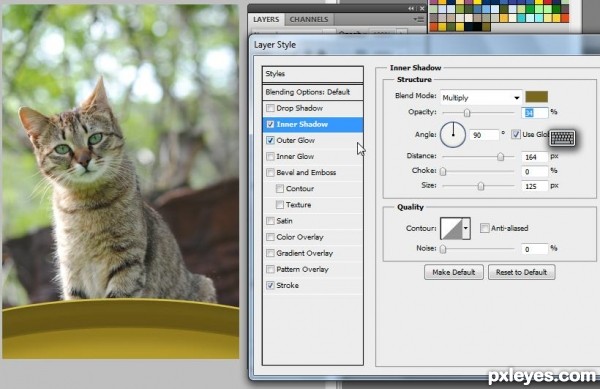This screenshot has height=389, width=600.
Task: Enable the Drop Shadow checkbox
Action: (270, 108)
